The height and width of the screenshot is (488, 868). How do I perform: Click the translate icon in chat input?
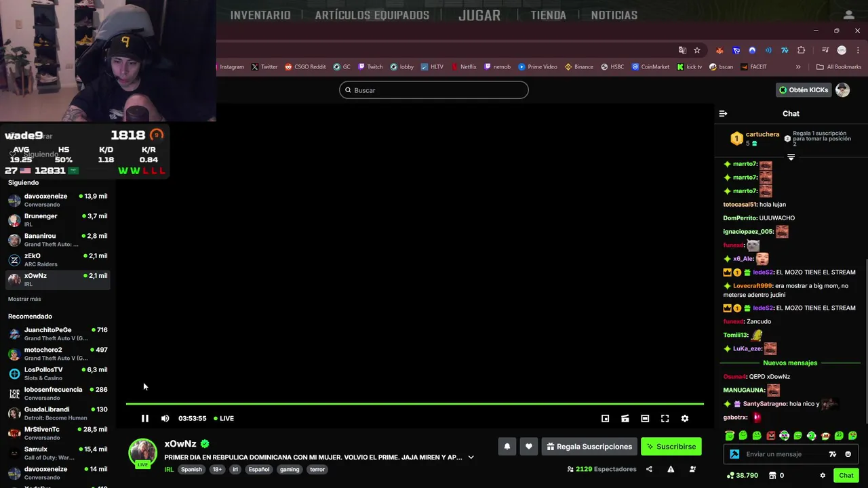(833, 454)
